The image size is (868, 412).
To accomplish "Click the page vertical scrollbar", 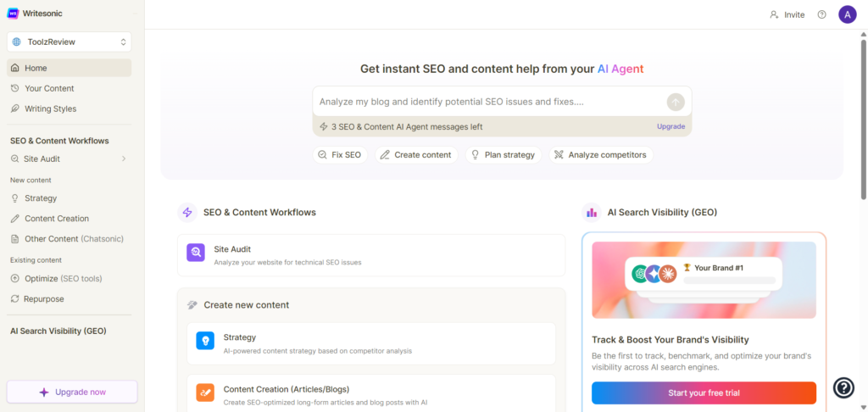I will 863,119.
